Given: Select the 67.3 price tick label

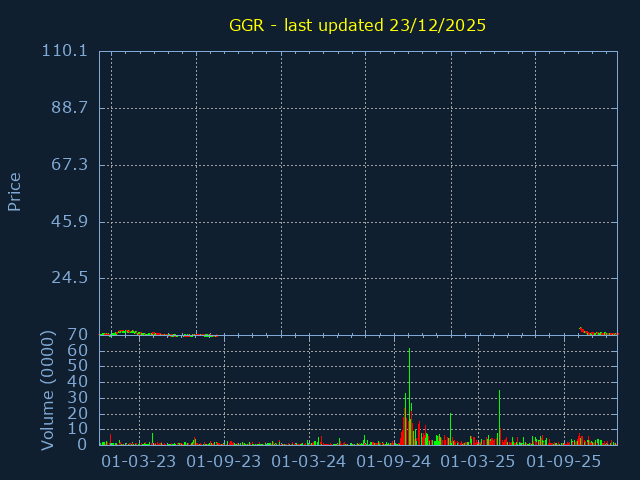Looking at the screenshot, I should click(70, 164).
